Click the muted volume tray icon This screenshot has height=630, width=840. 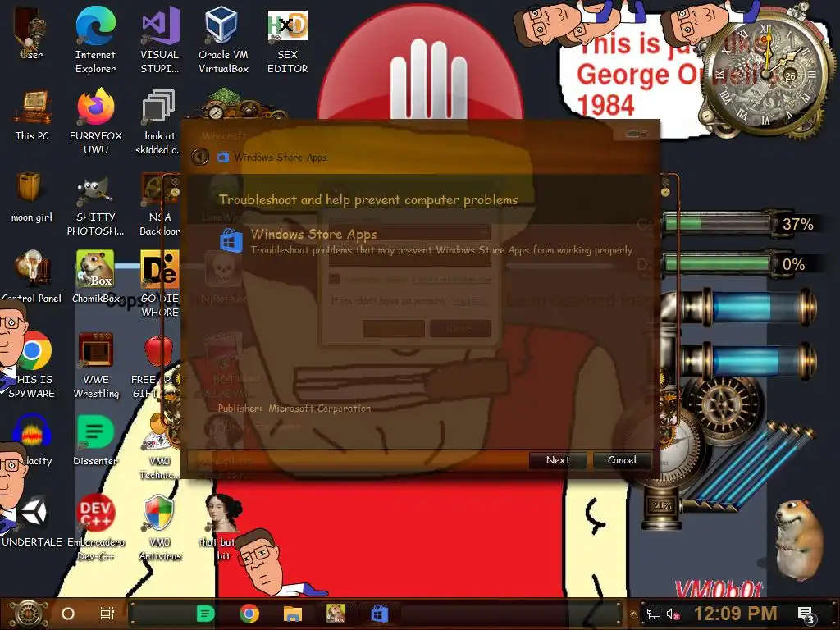(673, 614)
